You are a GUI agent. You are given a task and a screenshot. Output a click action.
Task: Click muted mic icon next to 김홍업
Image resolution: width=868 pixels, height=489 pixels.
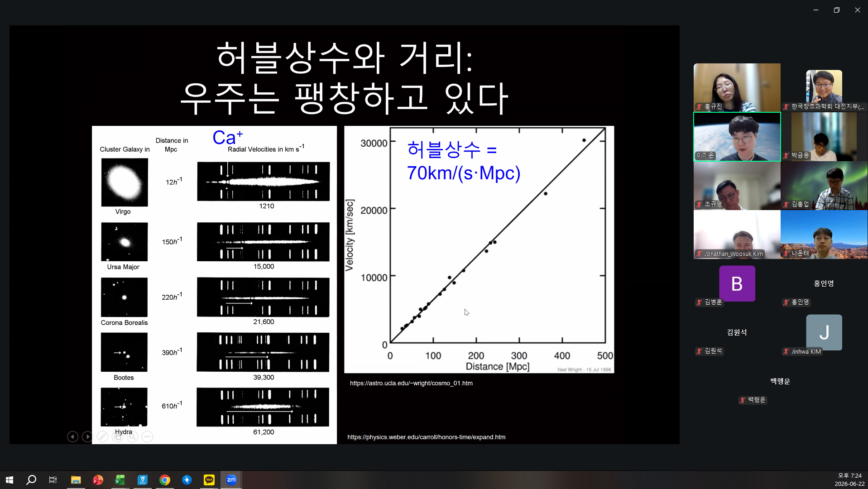coord(786,204)
